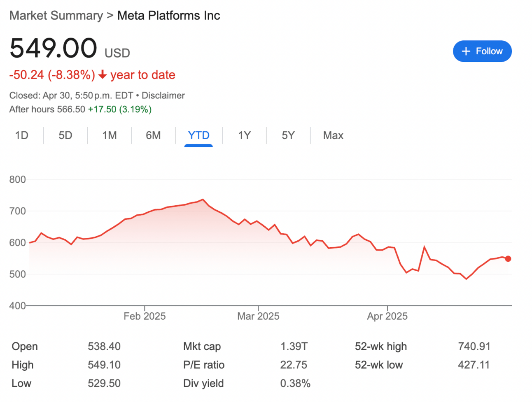Screen dimensions: 532x402
Task: Click the February peak on chart line
Action: click(203, 200)
